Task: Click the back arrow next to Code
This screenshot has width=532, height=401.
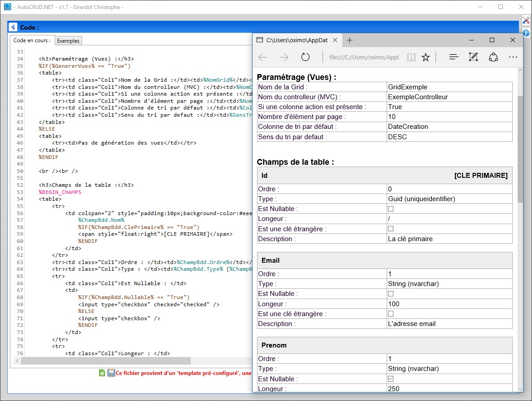Action: [x=13, y=27]
